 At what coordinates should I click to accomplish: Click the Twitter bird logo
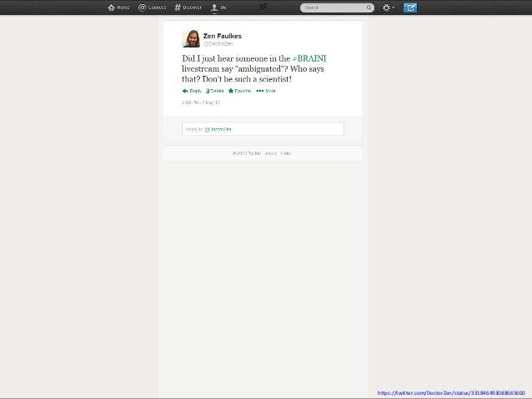[263, 7]
